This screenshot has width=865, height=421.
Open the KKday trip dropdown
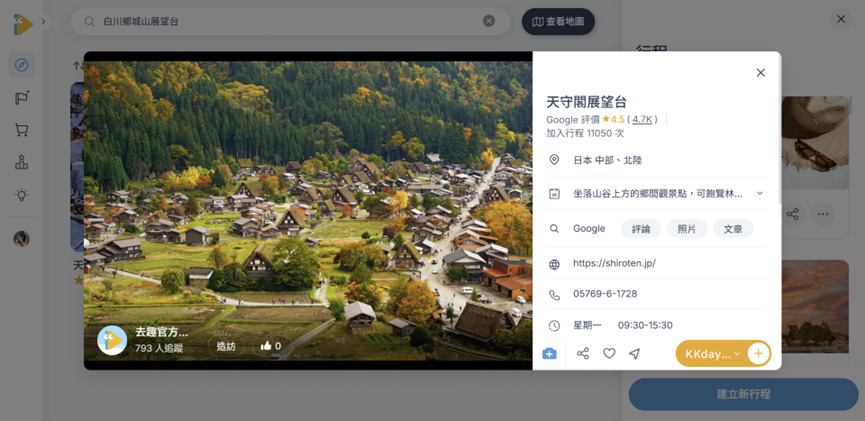(712, 354)
